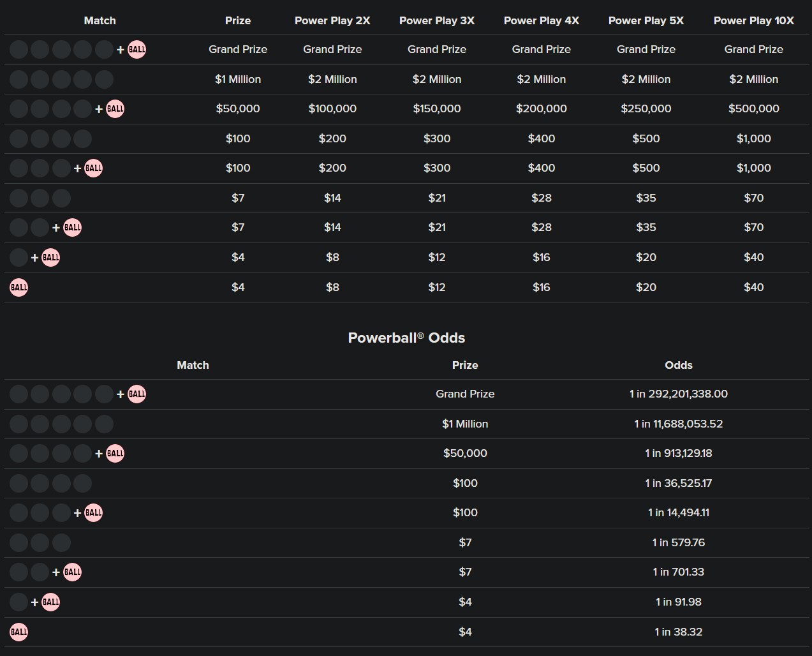The height and width of the screenshot is (656, 812).
Task: Click the $2 Million cell under Power Play 2X
Action: coord(332,79)
